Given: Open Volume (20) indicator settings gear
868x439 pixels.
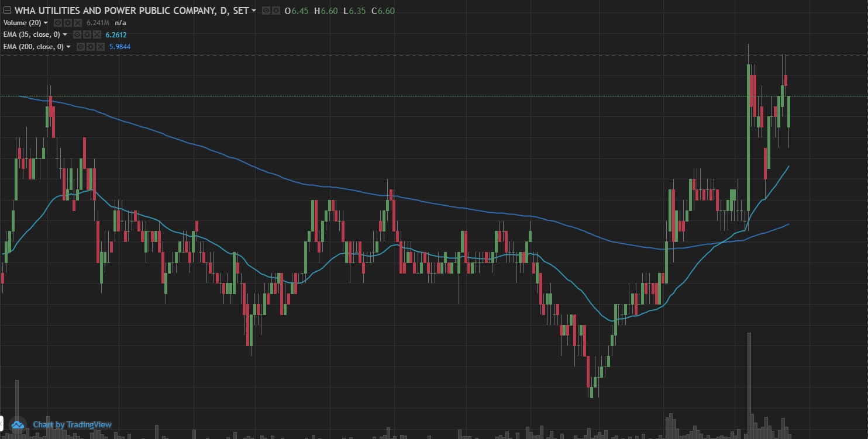Looking at the screenshot, I should [68, 23].
